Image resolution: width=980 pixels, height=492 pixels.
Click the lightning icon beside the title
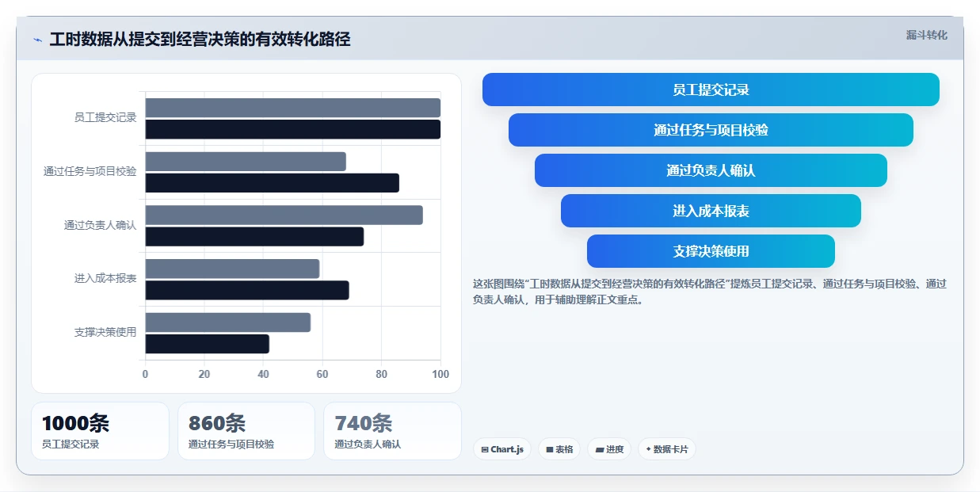tap(37, 40)
